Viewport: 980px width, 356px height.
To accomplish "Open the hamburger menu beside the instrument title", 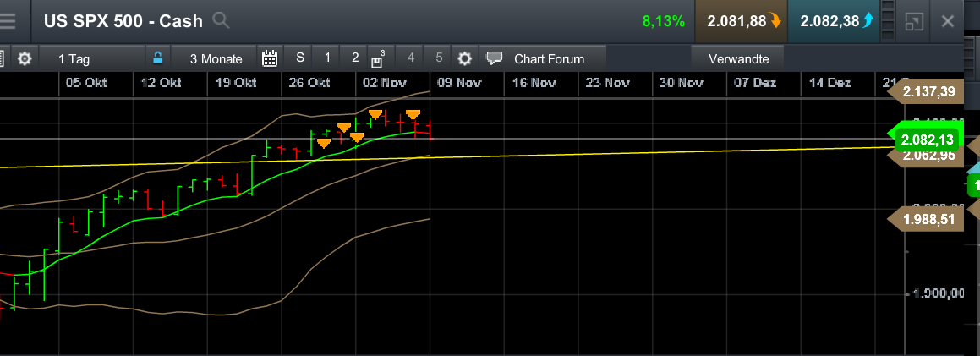I will coord(6,20).
